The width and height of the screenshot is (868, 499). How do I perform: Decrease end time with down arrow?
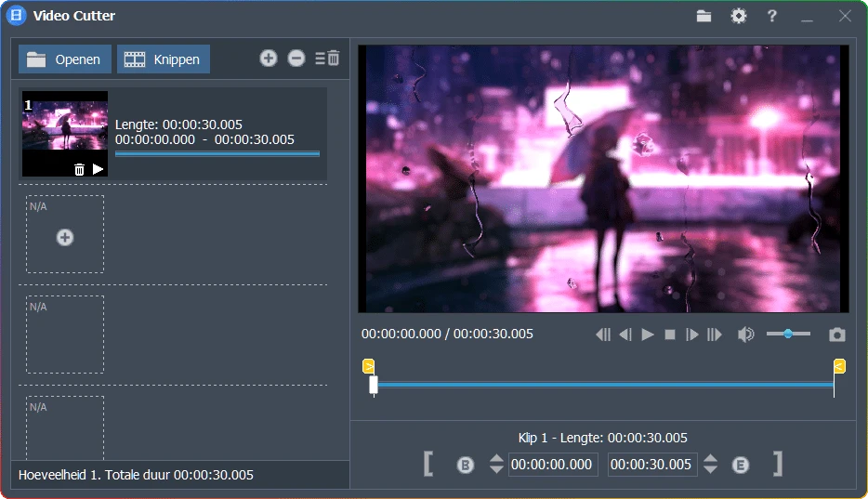[710, 469]
